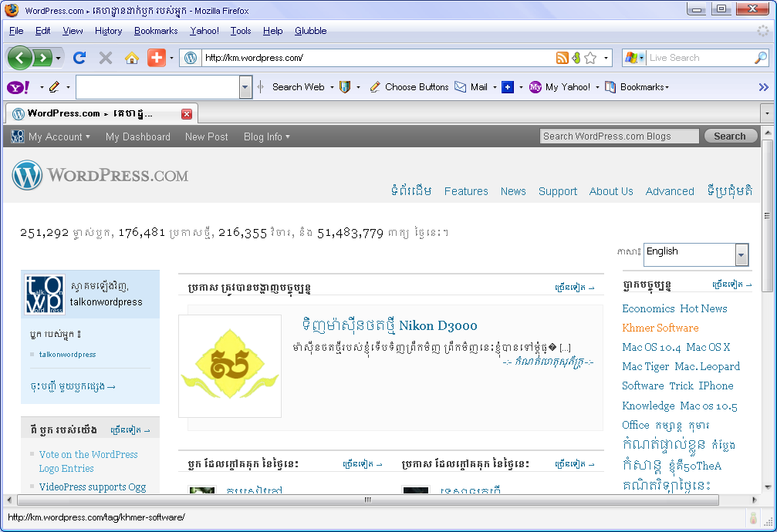Open back/forward history dropdown arrow
777x532 pixels.
point(58,59)
